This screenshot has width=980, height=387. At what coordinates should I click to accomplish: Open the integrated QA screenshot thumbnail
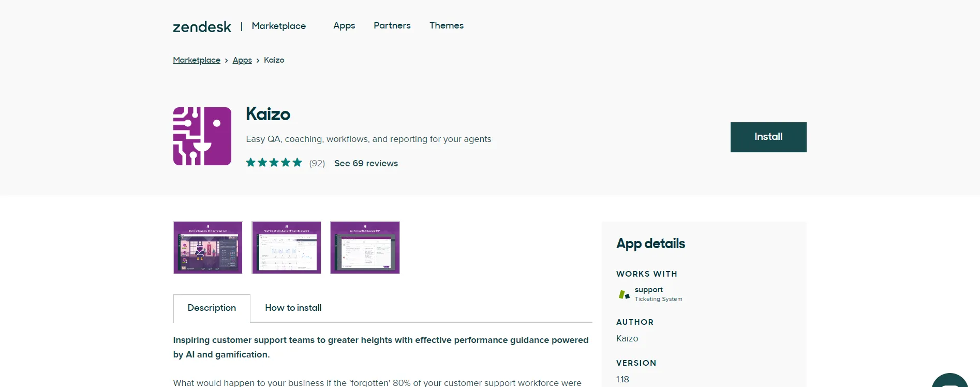(365, 248)
